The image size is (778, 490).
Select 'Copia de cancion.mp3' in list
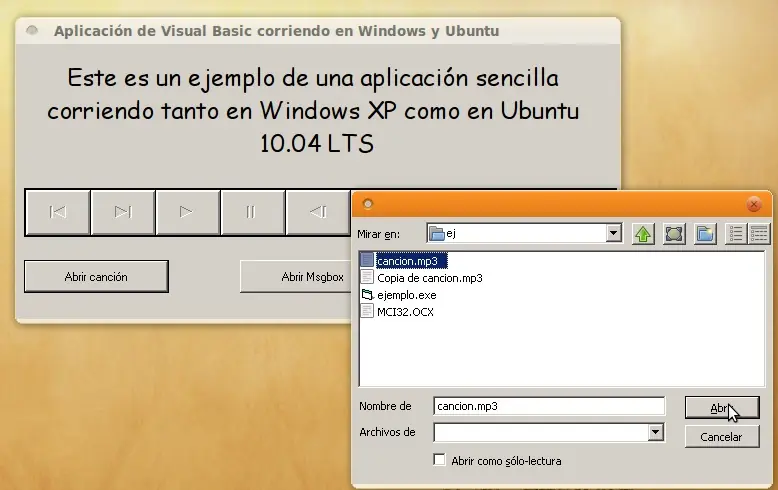pos(430,278)
